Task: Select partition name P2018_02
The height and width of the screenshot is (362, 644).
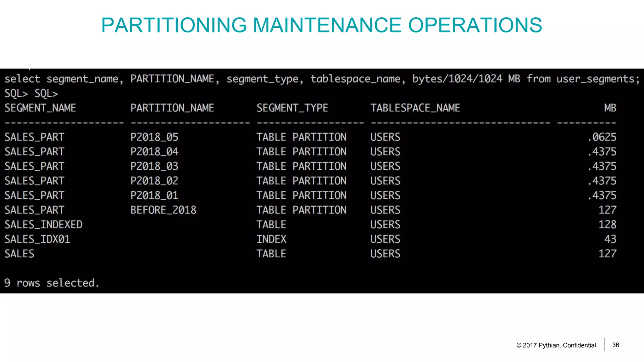Action: point(154,181)
